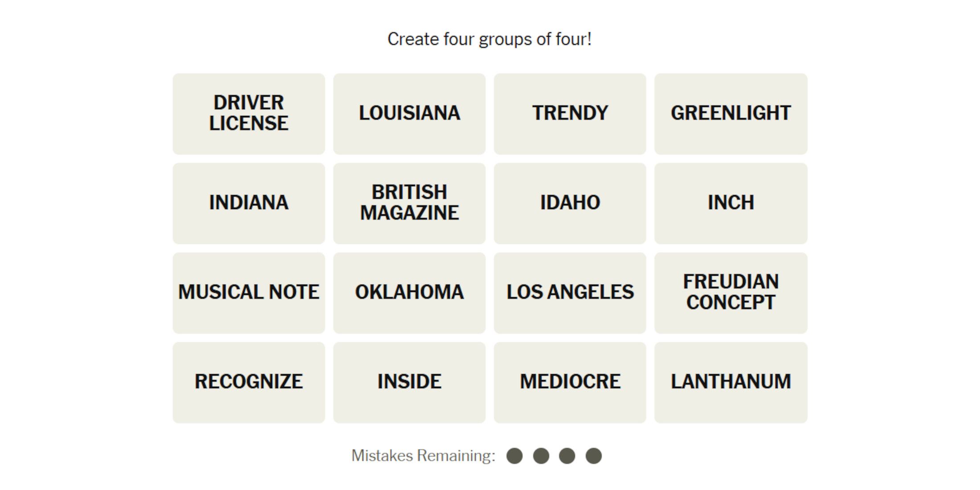Click the BRITISH MAGAZINE tile

point(409,203)
